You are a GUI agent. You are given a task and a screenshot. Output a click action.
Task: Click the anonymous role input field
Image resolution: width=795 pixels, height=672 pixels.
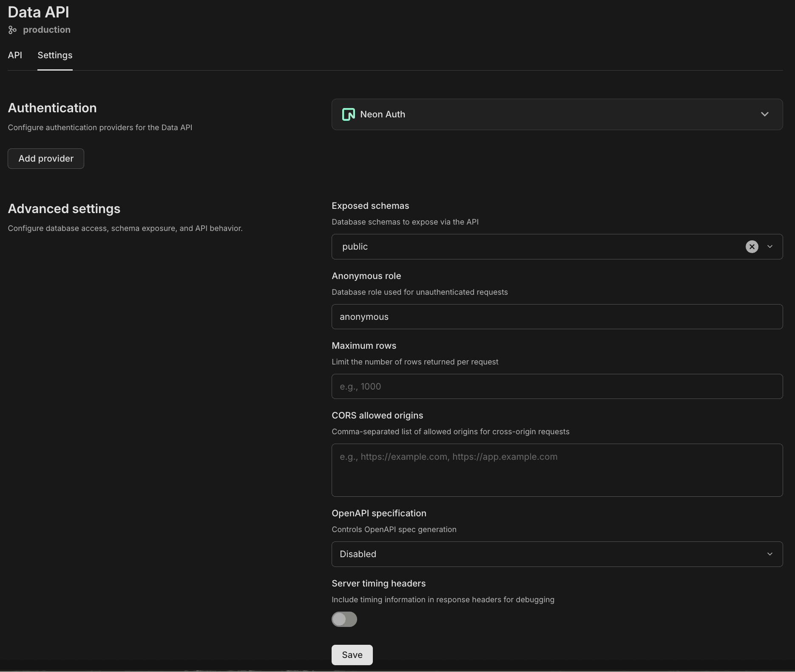point(557,316)
